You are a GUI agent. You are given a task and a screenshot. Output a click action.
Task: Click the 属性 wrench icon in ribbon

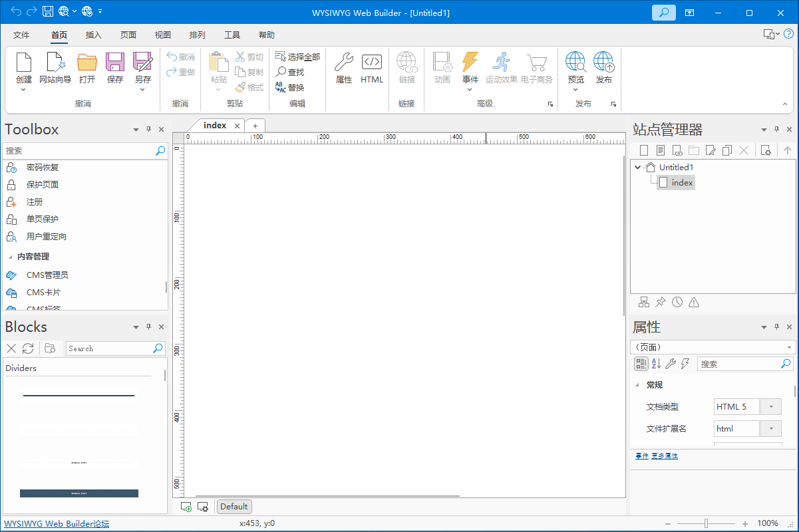point(344,62)
